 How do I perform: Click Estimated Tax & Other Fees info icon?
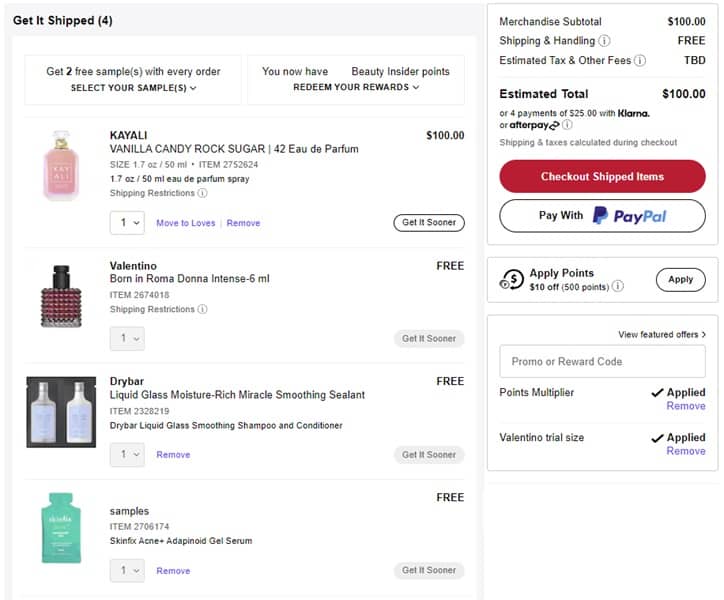[640, 61]
